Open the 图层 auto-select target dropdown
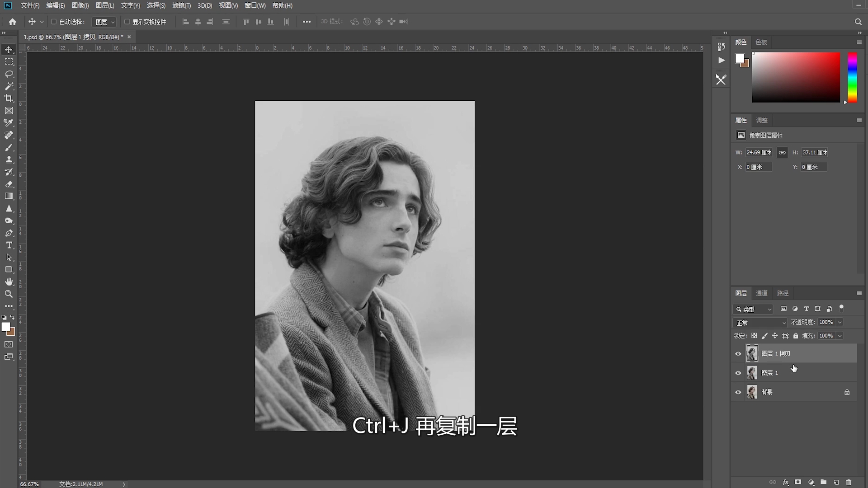 click(104, 22)
